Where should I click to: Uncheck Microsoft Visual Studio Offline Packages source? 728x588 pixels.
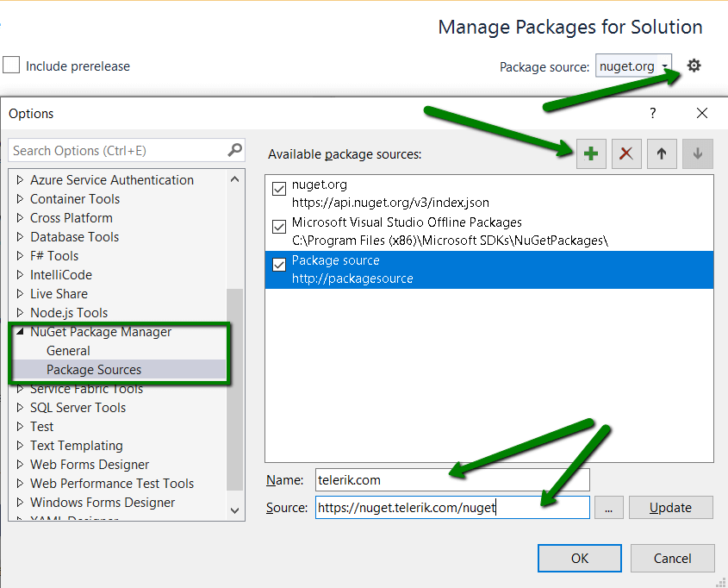tap(279, 227)
